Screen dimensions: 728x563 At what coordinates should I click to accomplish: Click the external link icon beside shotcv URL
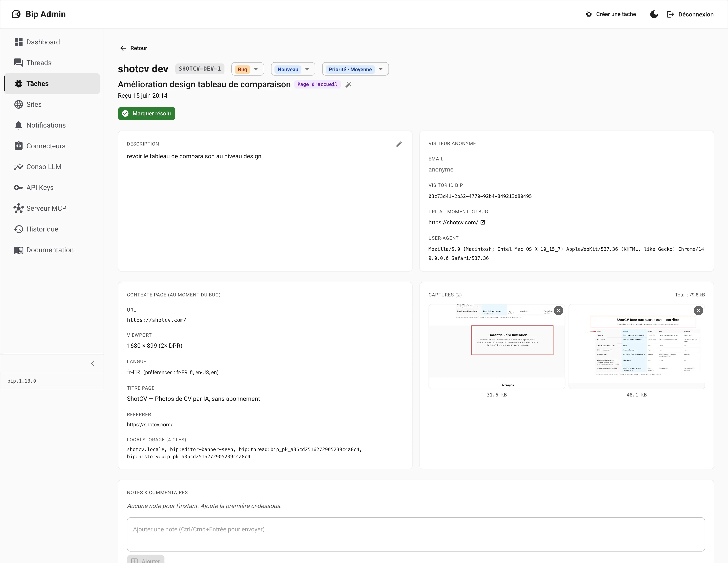click(x=483, y=222)
